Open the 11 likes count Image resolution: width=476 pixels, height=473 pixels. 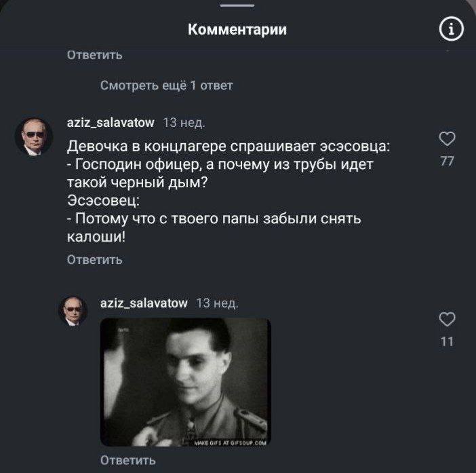[x=447, y=342]
